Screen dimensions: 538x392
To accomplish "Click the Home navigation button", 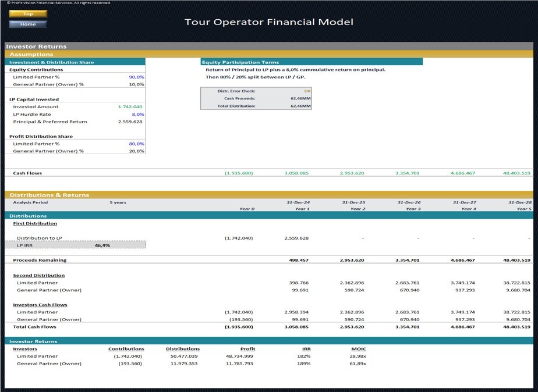I will click(27, 24).
